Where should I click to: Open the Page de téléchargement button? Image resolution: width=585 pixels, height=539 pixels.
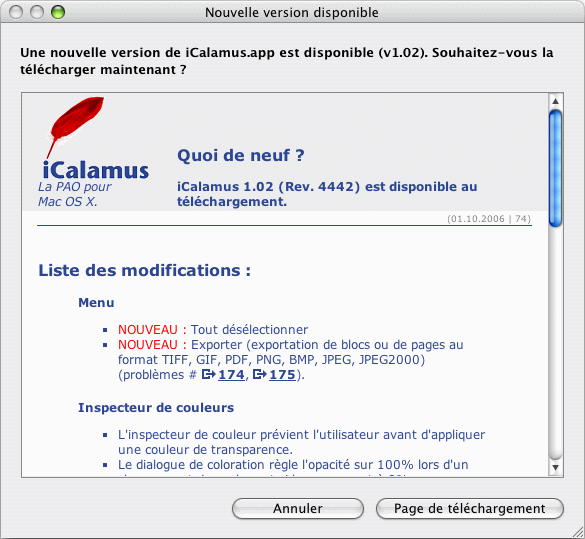click(470, 508)
